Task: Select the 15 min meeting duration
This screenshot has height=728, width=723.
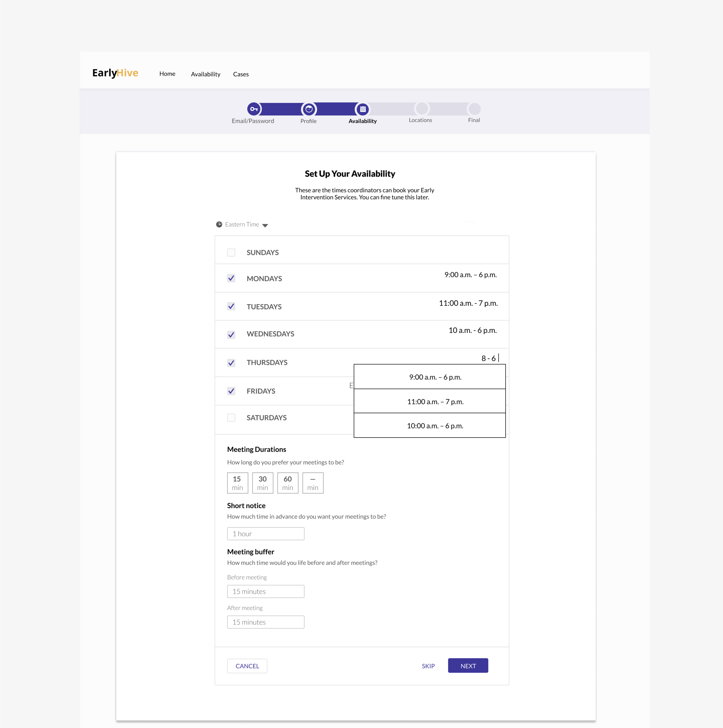Action: coord(238,483)
